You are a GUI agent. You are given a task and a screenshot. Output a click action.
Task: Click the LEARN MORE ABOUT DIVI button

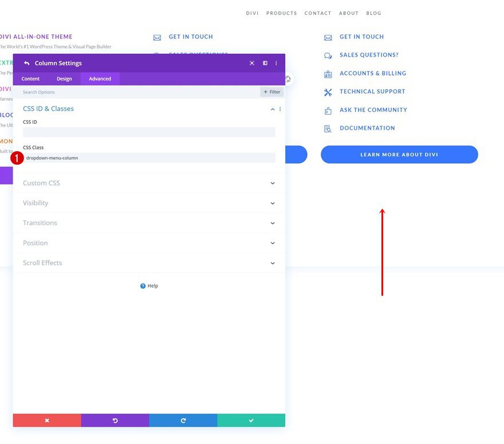tap(399, 154)
